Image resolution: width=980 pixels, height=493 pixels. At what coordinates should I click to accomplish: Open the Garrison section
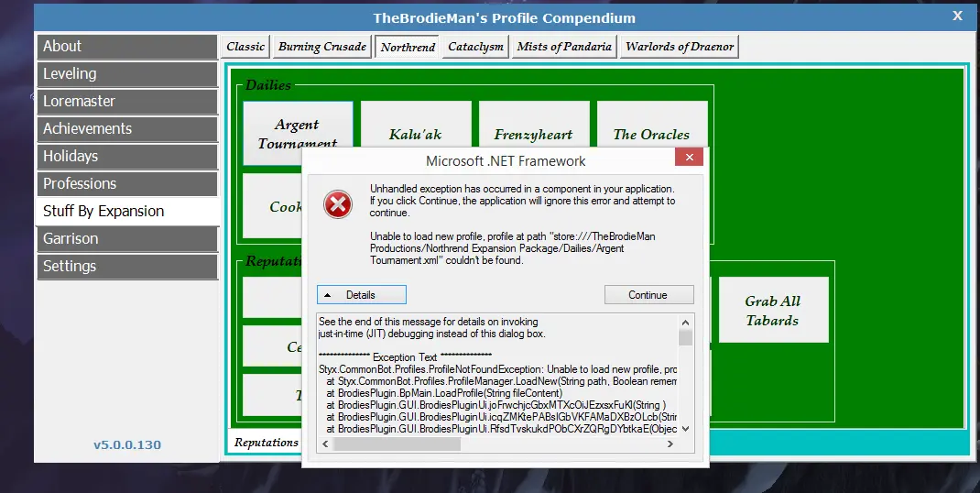point(127,239)
